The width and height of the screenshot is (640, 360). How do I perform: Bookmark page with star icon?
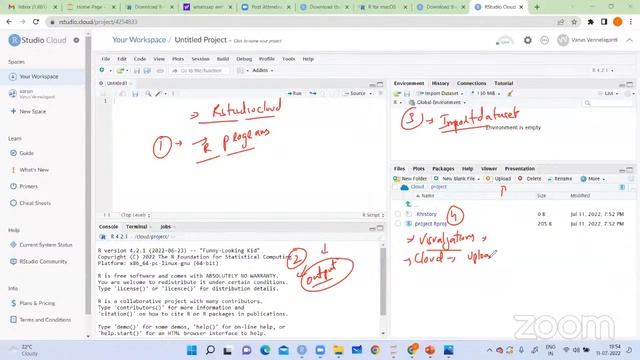click(574, 22)
